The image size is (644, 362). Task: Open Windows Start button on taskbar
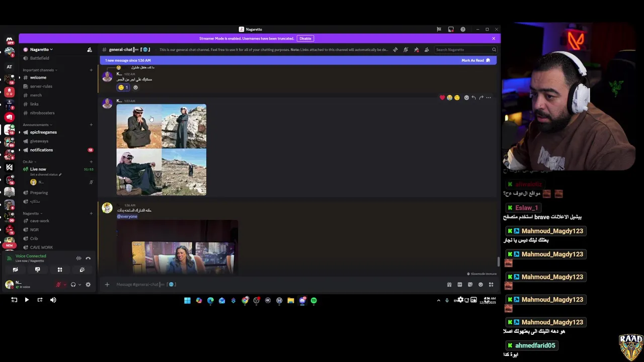187,301
